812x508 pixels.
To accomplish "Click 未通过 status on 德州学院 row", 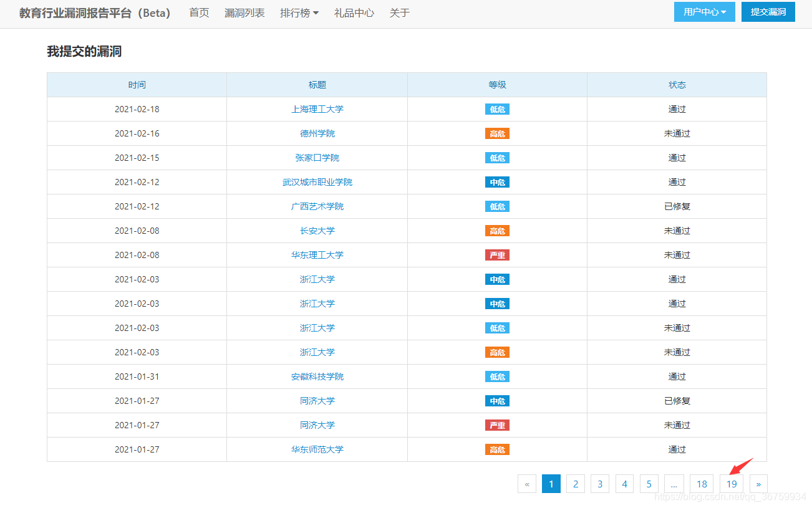I will click(677, 133).
